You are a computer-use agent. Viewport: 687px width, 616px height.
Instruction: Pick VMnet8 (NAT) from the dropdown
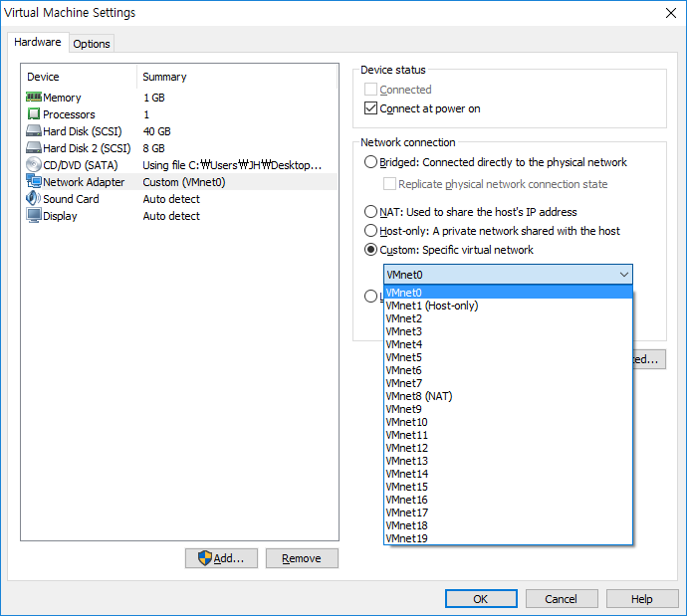point(508,396)
